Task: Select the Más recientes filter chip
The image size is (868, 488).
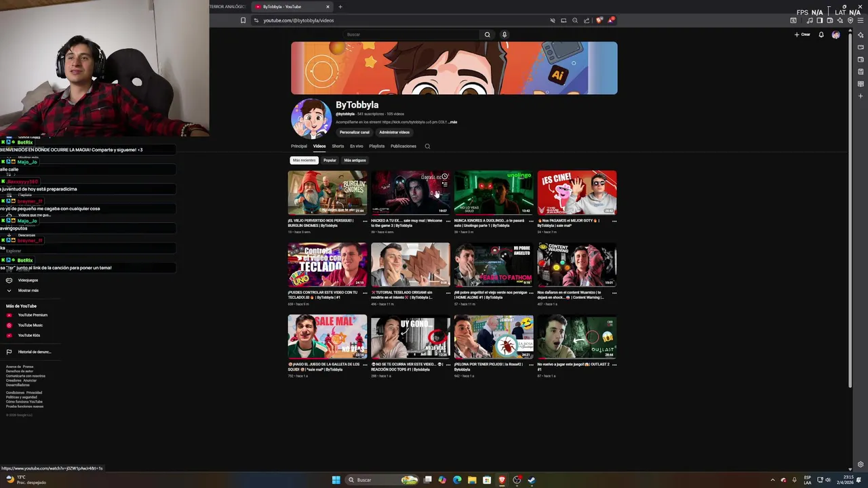Action: pos(304,161)
